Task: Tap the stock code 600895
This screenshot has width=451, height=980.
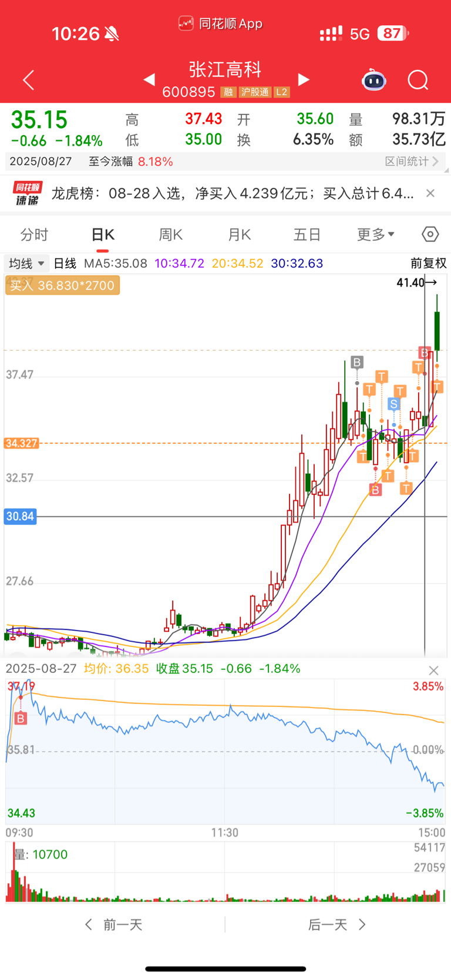Action: pos(189,92)
